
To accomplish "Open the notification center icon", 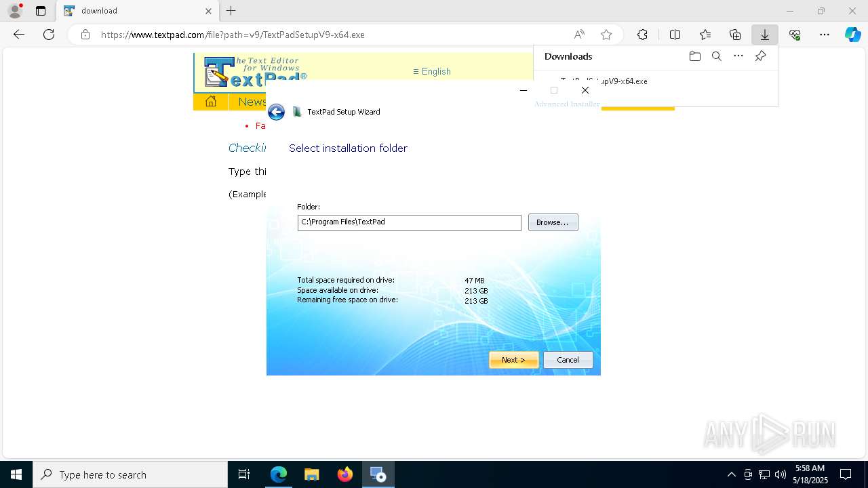I will [x=846, y=474].
